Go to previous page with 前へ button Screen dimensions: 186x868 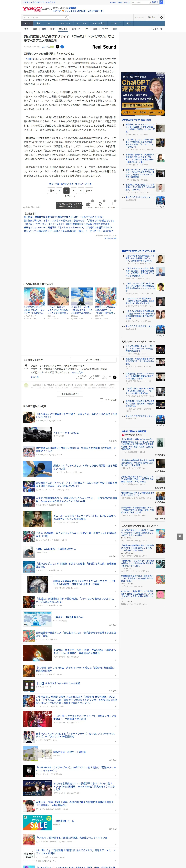pos(51,190)
